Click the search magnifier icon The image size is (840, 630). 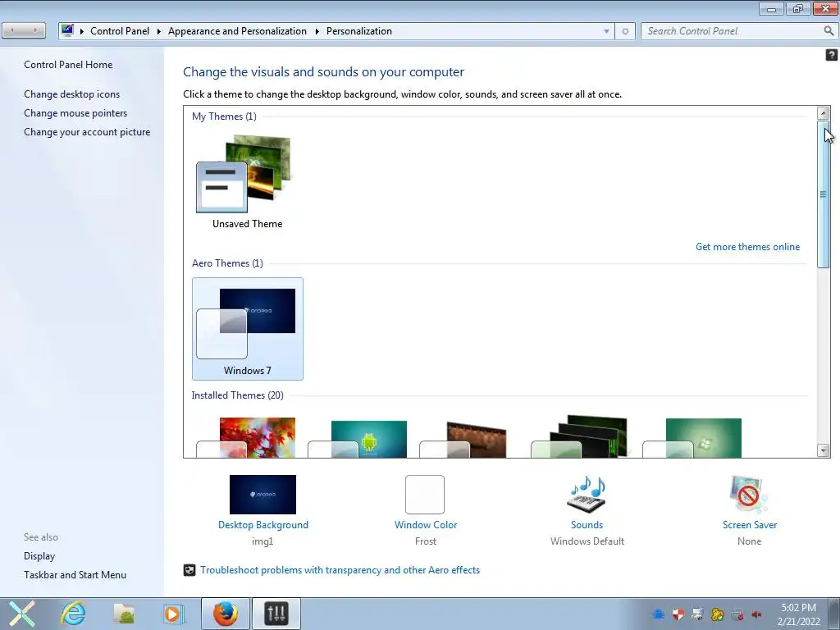click(x=829, y=31)
